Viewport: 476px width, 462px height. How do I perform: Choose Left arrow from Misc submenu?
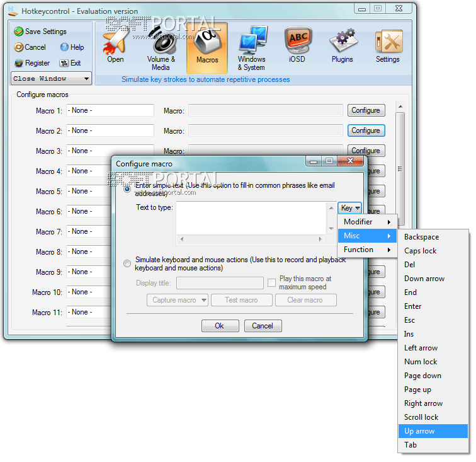(x=433, y=348)
